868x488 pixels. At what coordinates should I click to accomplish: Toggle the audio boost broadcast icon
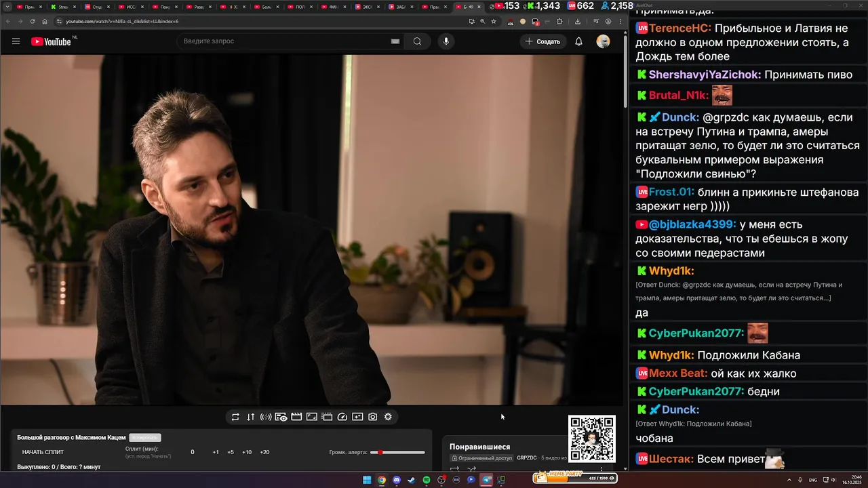(266, 417)
